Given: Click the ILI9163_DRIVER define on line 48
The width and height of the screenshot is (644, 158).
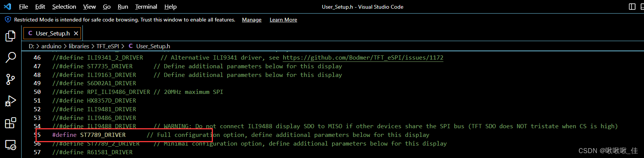Looking at the screenshot, I should click(x=112, y=75).
